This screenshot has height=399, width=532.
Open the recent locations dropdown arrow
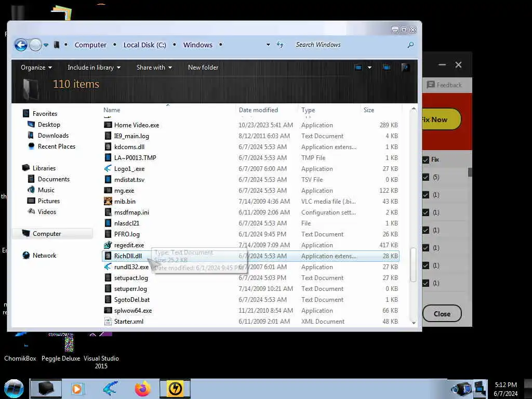46,45
